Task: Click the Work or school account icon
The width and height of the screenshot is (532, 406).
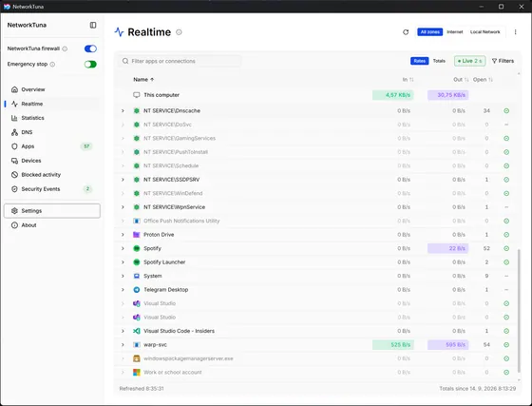Action: click(137, 372)
